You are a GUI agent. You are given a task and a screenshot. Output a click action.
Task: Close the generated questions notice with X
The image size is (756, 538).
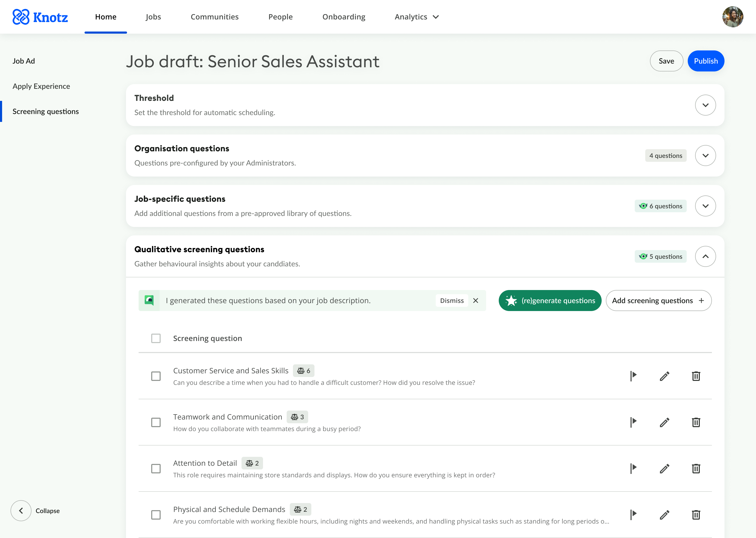coord(476,301)
